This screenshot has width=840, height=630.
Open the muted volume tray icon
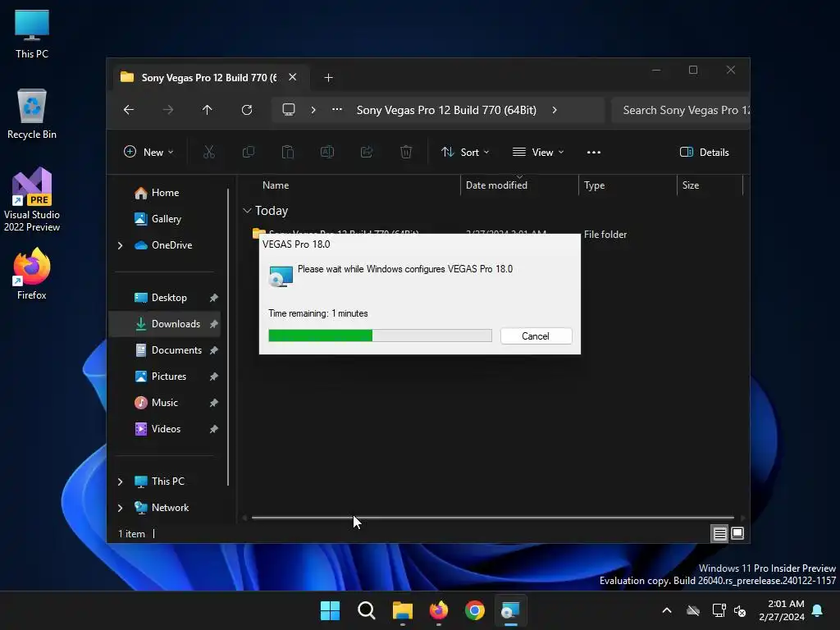pyautogui.click(x=741, y=610)
